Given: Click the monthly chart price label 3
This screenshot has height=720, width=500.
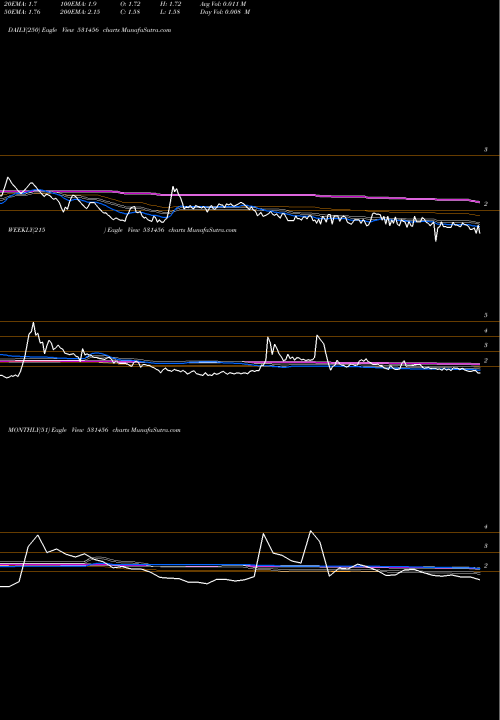Looking at the screenshot, I should click(x=486, y=546).
